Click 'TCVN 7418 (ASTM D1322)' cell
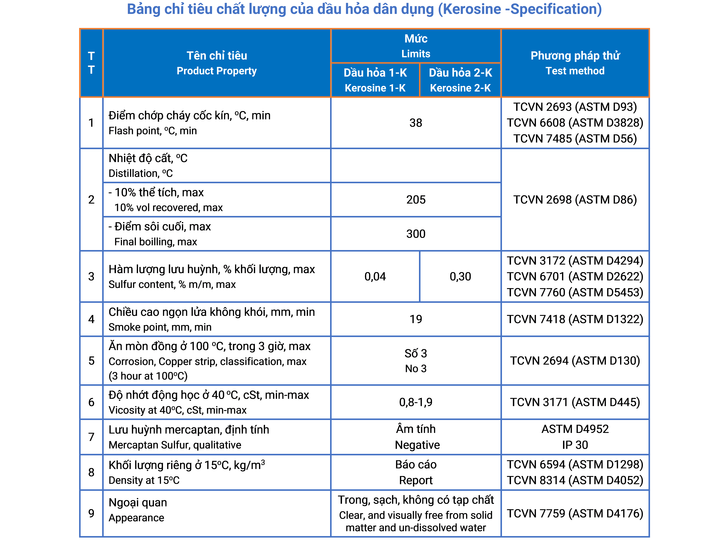This screenshot has width=728, height=560. (575, 319)
